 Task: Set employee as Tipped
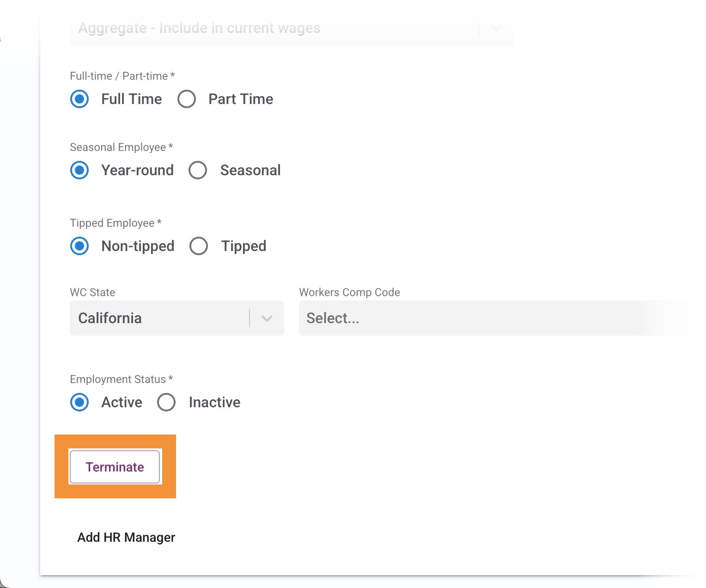[199, 246]
